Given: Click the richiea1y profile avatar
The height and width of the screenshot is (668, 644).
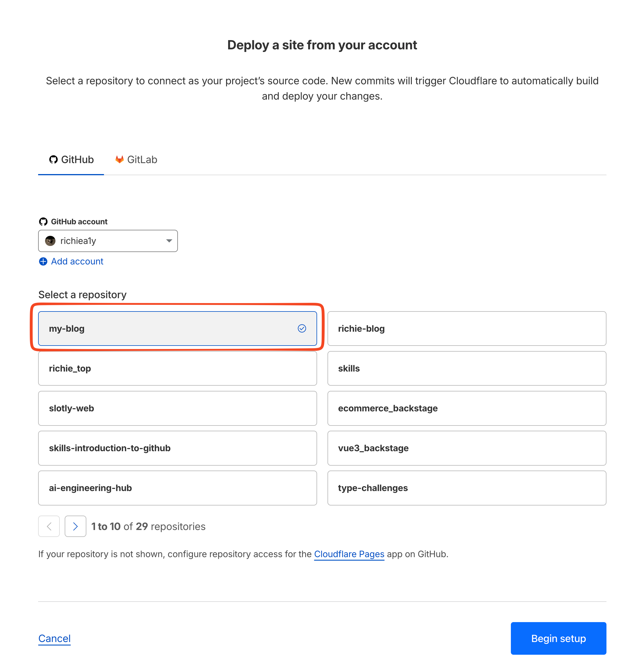Looking at the screenshot, I should pos(51,241).
